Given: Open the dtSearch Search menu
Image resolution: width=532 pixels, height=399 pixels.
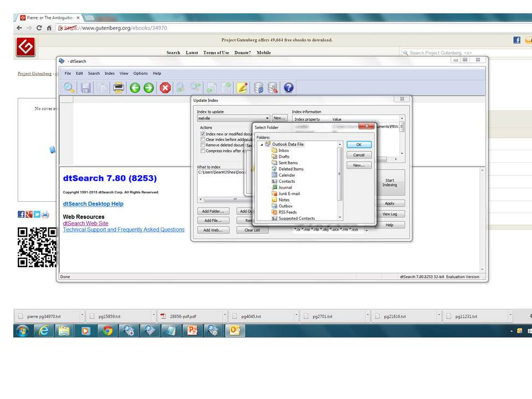Looking at the screenshot, I should (x=94, y=73).
